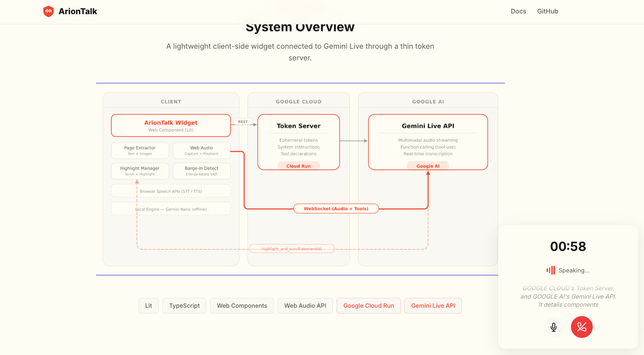Click the Local Engine Gemini Nano box
Screen dimensions: 644x355
pyautogui.click(x=171, y=209)
